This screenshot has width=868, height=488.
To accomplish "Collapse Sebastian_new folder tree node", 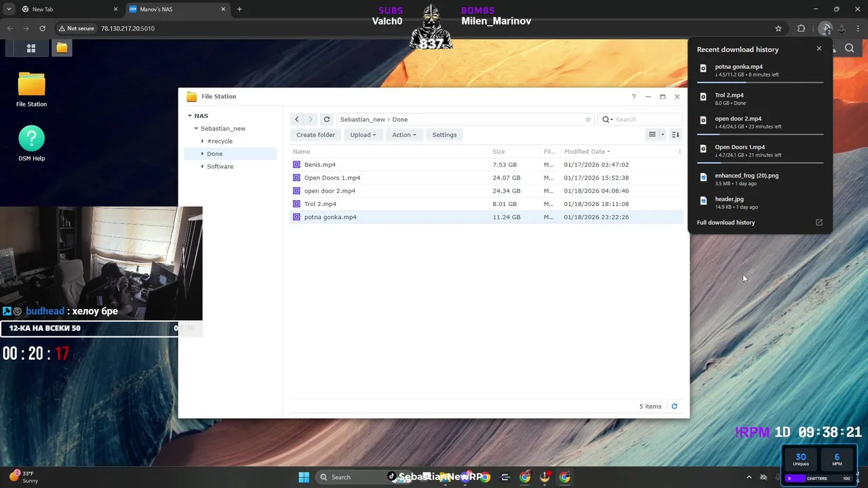I will tap(197, 129).
